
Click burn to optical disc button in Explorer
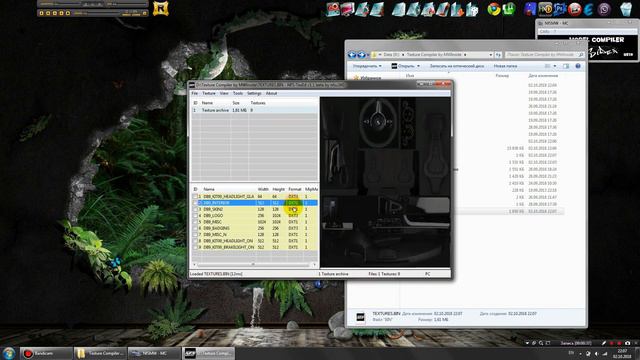(457, 66)
